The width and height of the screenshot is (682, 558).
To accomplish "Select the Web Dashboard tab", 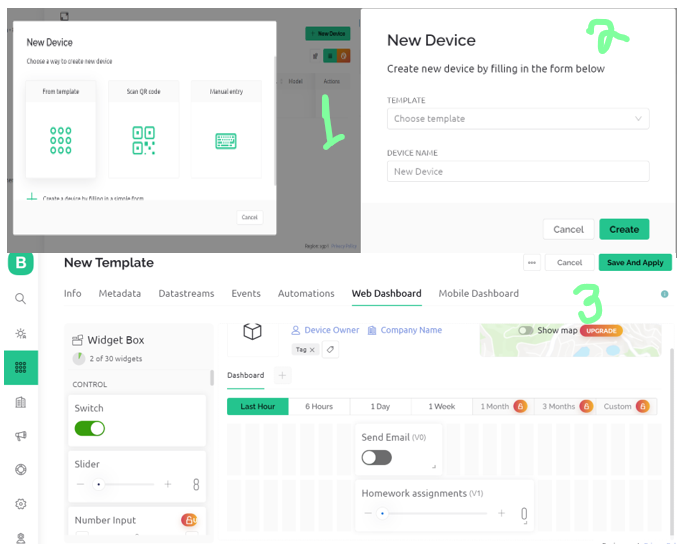I will pyautogui.click(x=387, y=294).
